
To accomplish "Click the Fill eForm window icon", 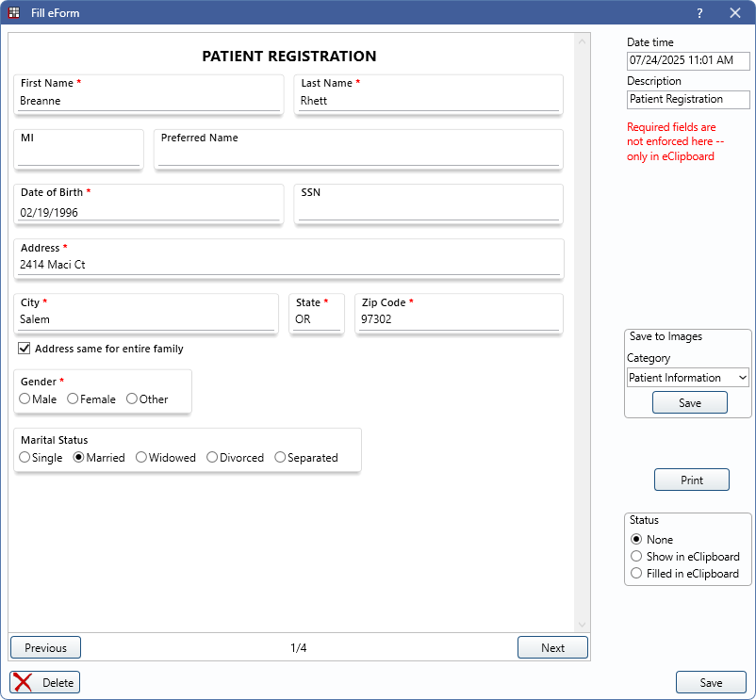I will 14,13.
